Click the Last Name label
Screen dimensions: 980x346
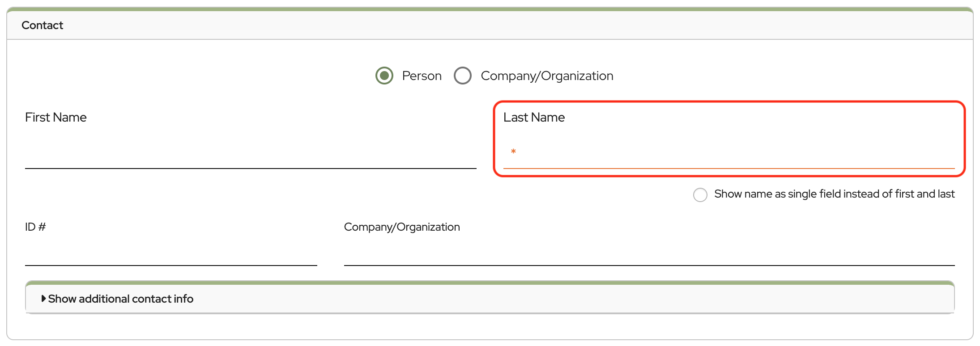click(x=534, y=117)
